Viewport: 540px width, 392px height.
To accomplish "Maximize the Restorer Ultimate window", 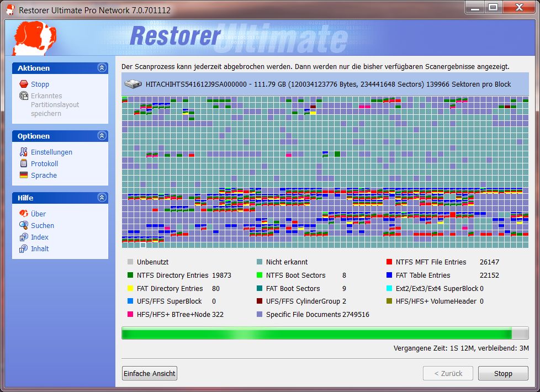I will pyautogui.click(x=494, y=8).
